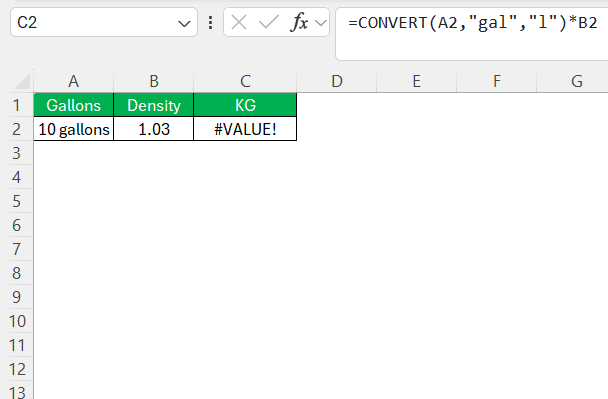Open the Name Box dropdown arrow
The image size is (608, 399).
pos(184,24)
